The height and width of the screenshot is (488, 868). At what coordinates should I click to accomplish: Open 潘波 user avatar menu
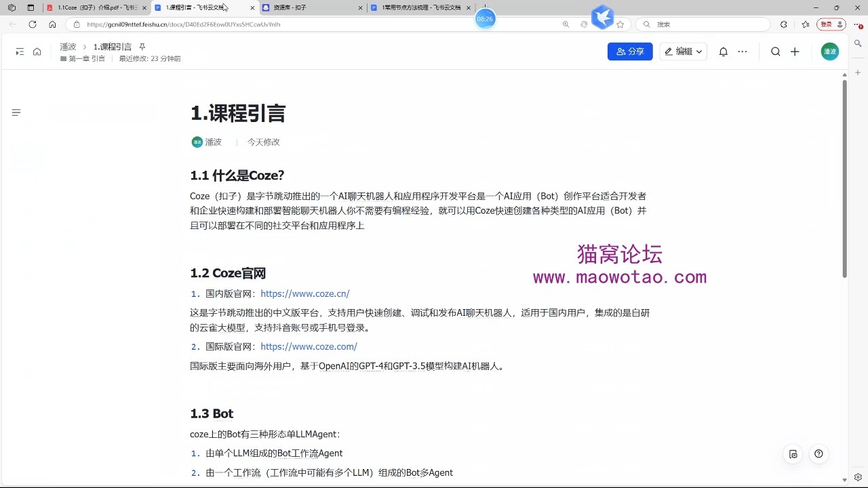[830, 52]
